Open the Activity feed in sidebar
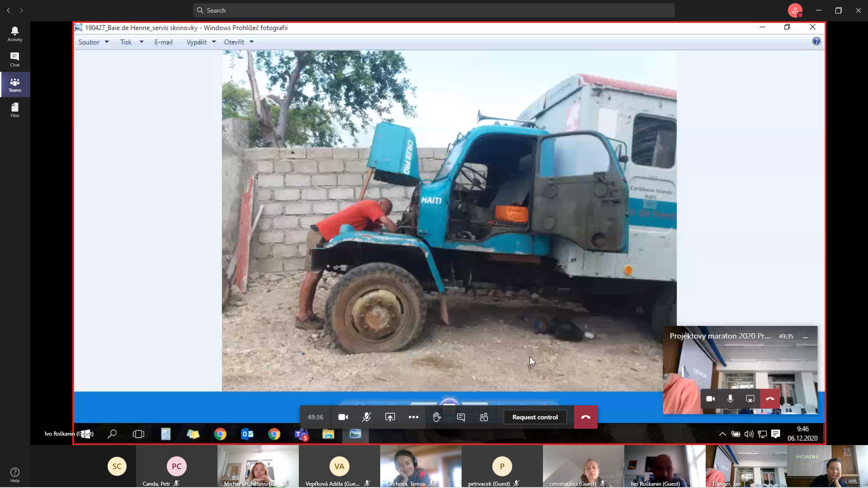 15,34
